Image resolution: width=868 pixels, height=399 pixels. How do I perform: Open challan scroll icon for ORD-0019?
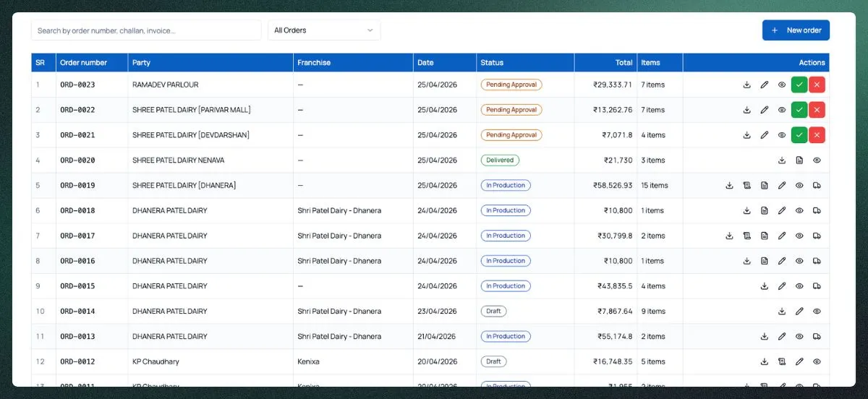coord(746,186)
